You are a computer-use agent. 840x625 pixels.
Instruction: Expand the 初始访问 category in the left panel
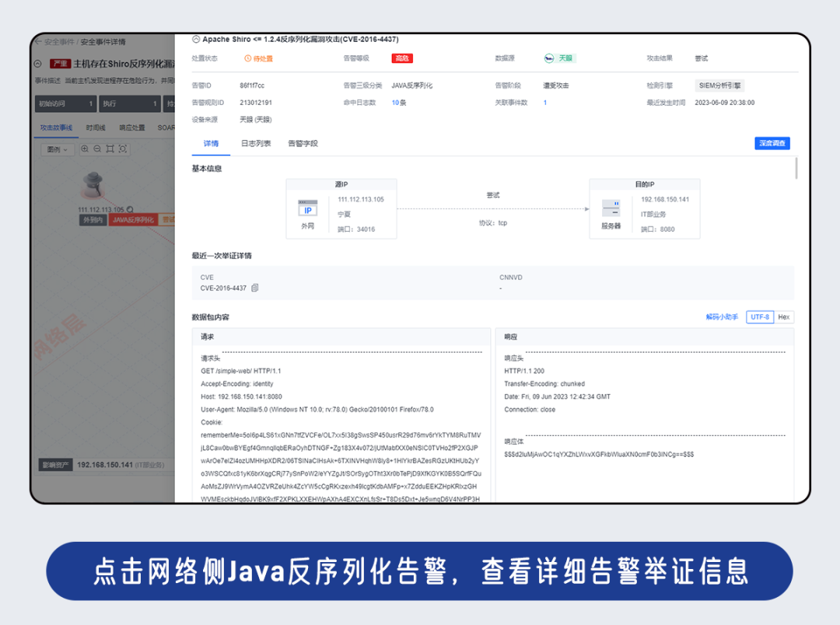[x=65, y=103]
